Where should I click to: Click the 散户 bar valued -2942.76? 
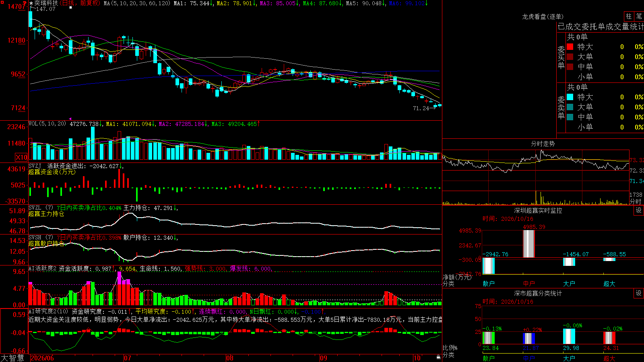coord(488,266)
